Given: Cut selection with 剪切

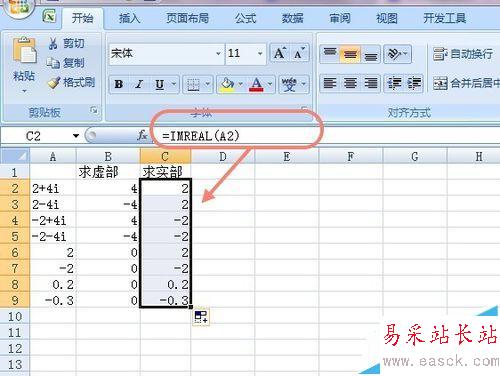Looking at the screenshot, I should click(66, 43).
